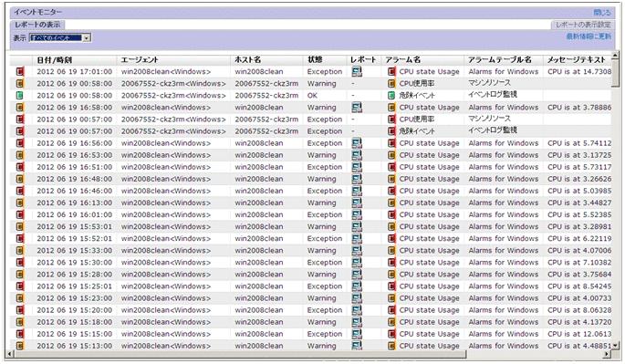Click 危険イベント alarm name in Exception row

tap(417, 131)
